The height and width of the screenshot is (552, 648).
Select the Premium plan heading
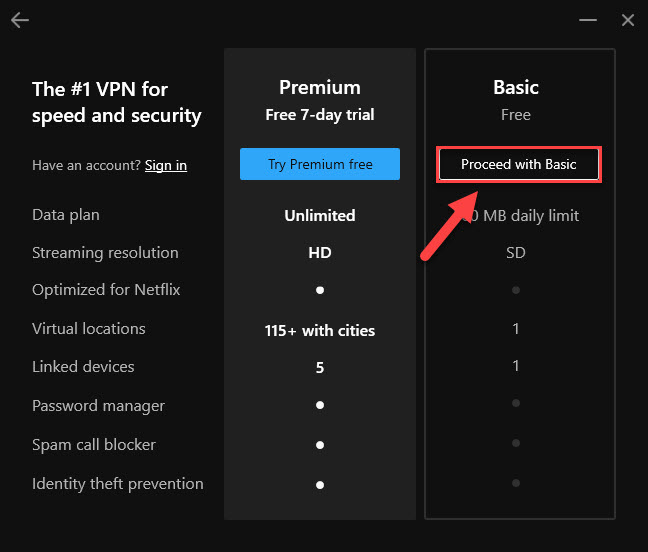point(320,88)
